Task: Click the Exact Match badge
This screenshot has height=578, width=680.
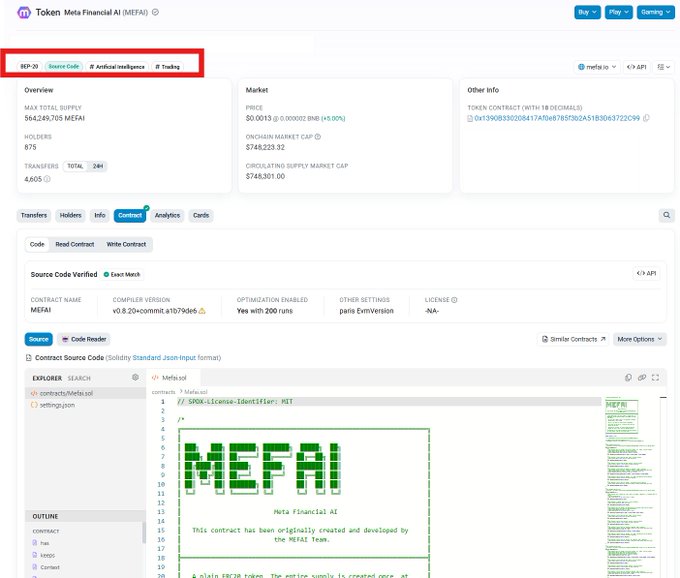Action: 122,274
